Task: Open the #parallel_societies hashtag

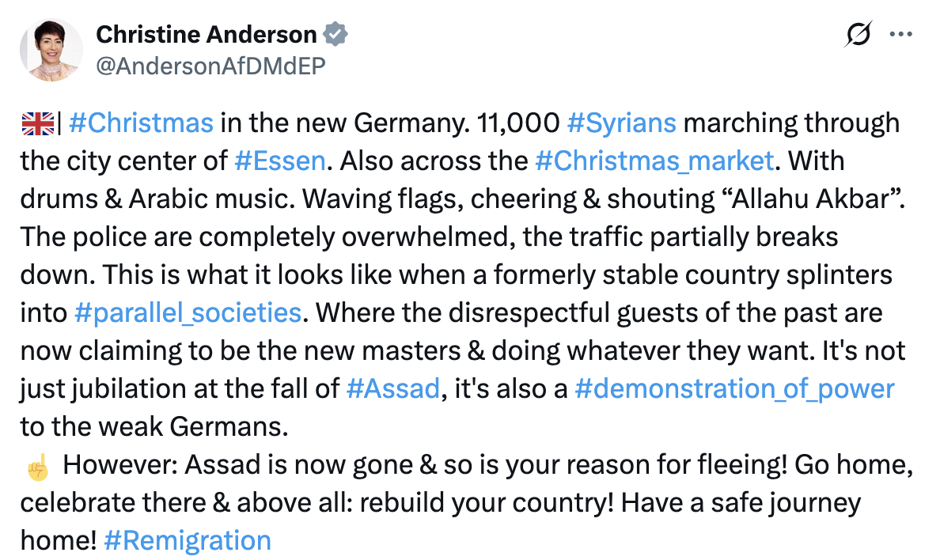Action: pyautogui.click(x=187, y=312)
